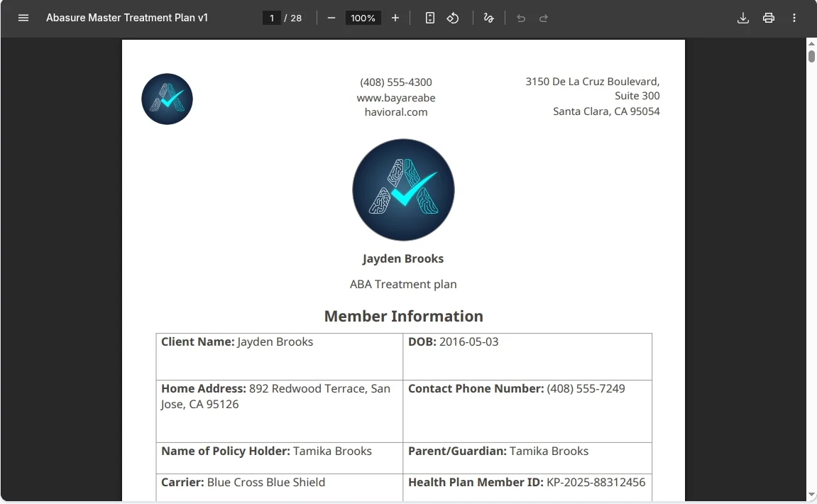817x504 pixels.
Task: Rotate the document counterclockwise
Action: pos(453,18)
